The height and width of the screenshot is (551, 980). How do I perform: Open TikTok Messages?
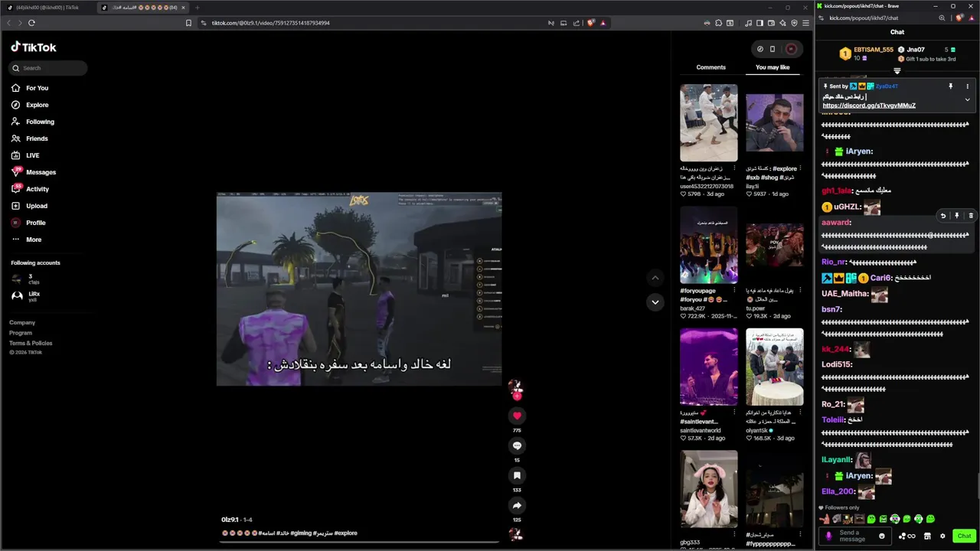pyautogui.click(x=34, y=172)
